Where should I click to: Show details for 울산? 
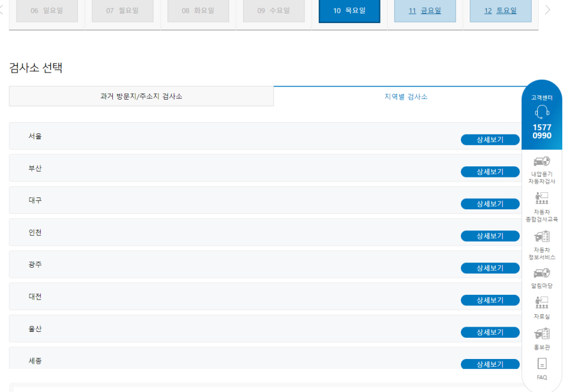click(x=490, y=332)
